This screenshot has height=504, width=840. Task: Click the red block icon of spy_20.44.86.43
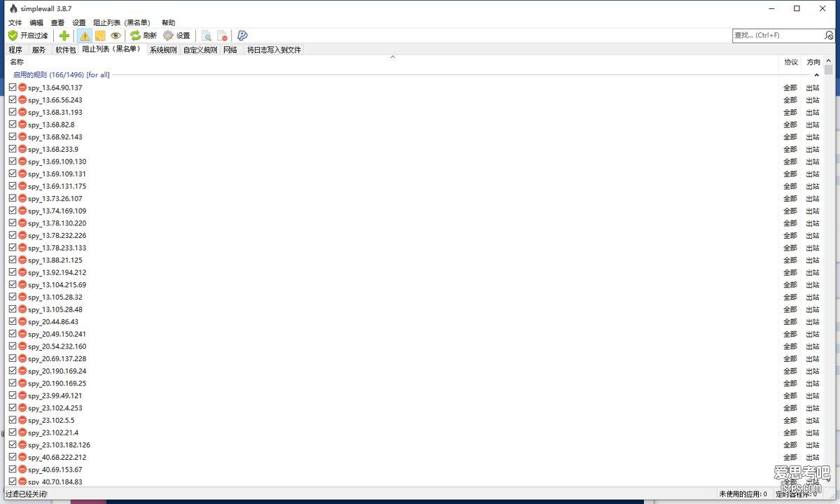(22, 321)
